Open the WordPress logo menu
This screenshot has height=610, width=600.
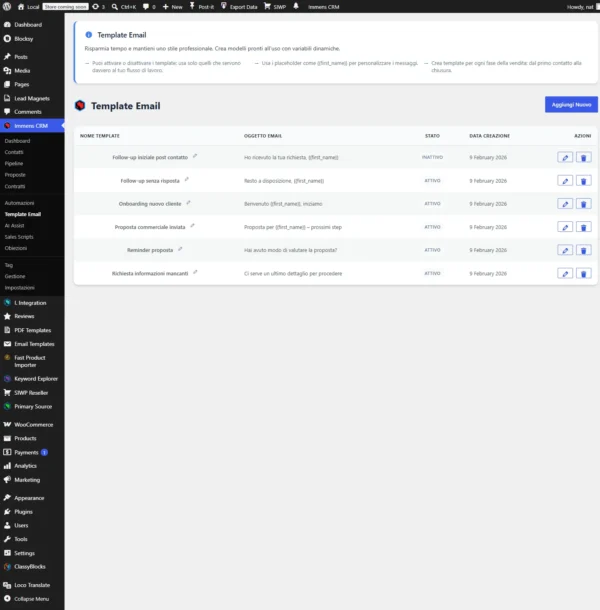pos(7,7)
